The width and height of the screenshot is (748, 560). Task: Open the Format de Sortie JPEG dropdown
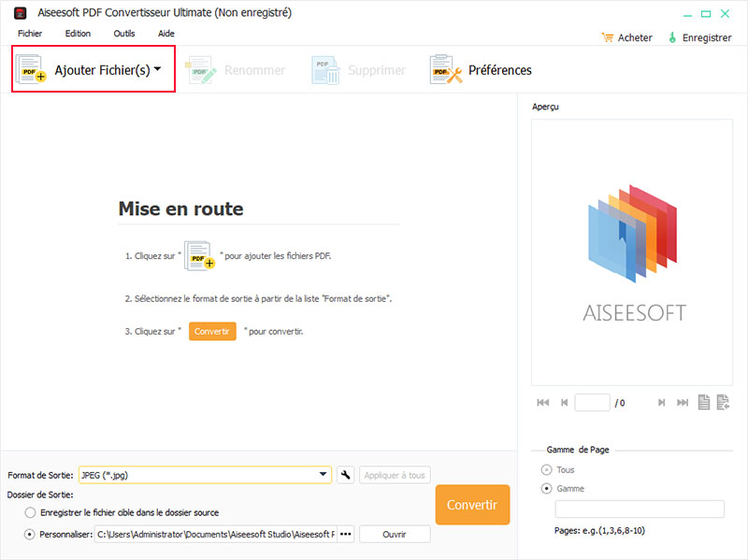point(205,475)
